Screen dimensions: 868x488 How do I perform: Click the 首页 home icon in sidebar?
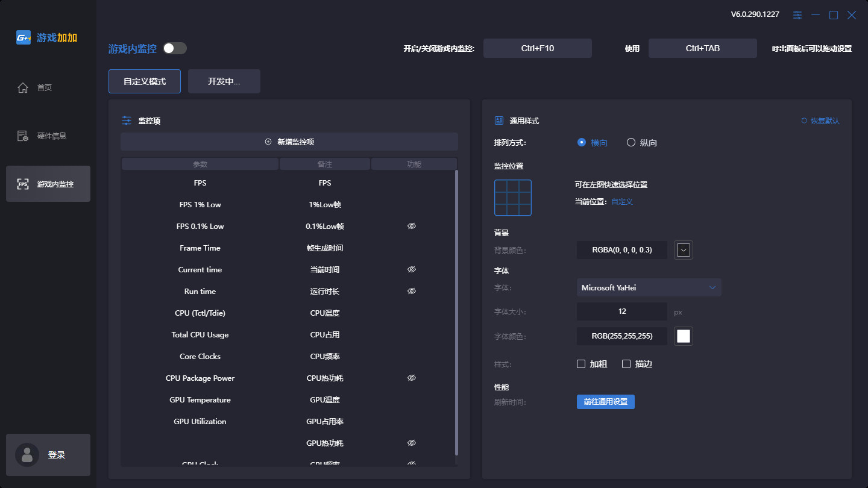coord(23,88)
